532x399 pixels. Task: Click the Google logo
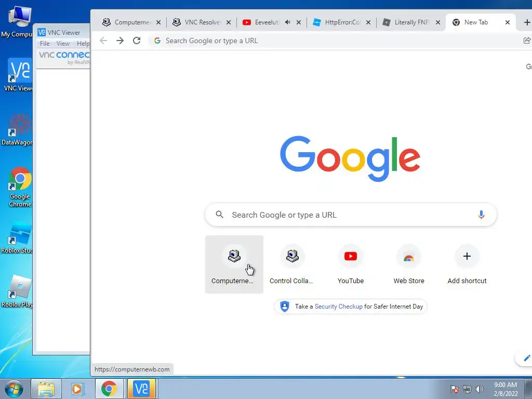pos(350,158)
